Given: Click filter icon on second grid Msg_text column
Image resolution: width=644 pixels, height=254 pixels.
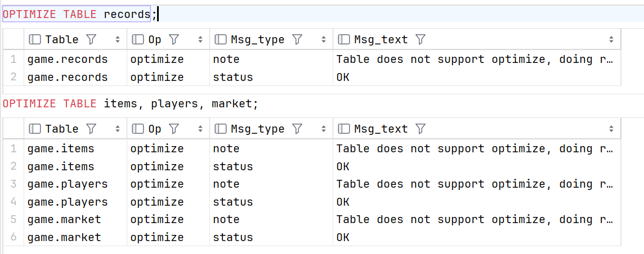Looking at the screenshot, I should 420,129.
